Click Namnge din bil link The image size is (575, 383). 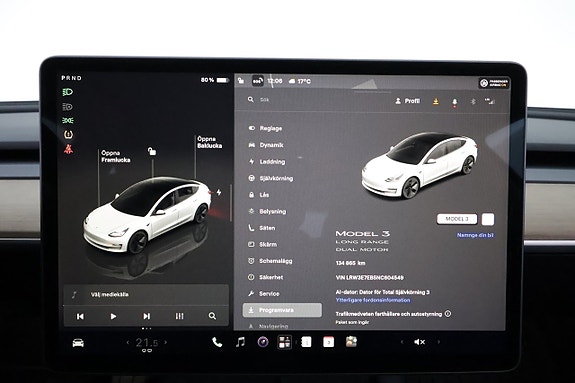click(x=475, y=235)
